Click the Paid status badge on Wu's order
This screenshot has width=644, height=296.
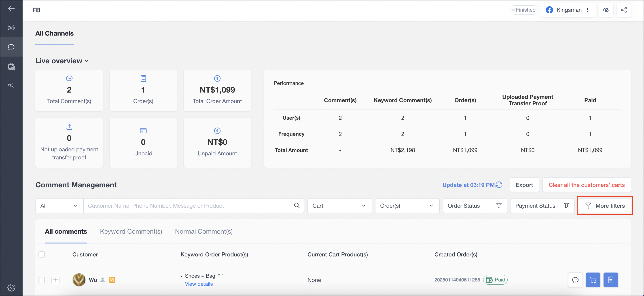[x=495, y=280]
